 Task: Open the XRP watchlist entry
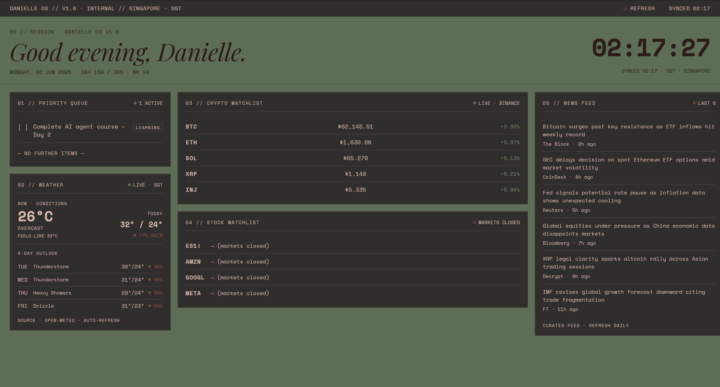click(353, 174)
